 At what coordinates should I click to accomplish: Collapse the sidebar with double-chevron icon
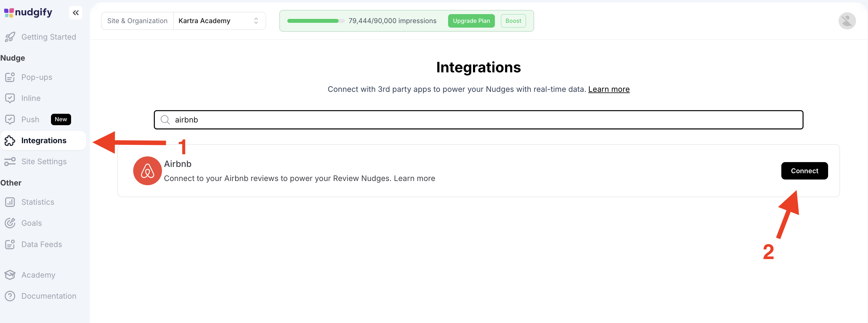coord(76,13)
